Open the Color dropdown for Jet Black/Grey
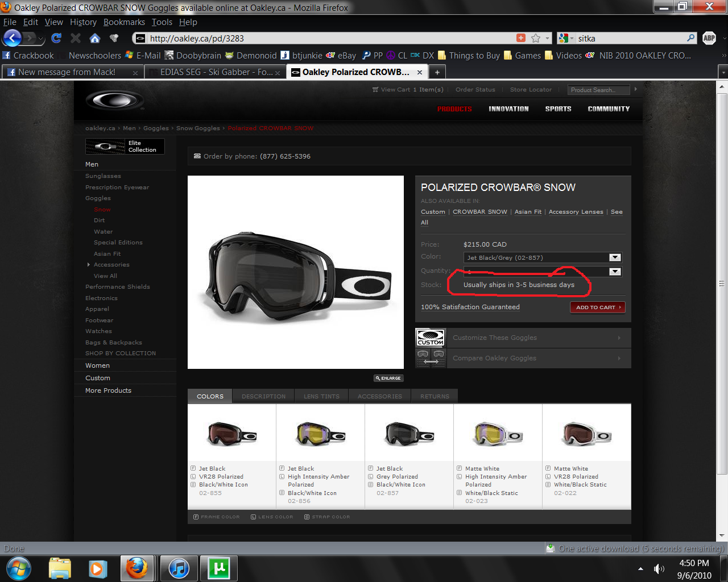This screenshot has height=582, width=728. [x=614, y=257]
